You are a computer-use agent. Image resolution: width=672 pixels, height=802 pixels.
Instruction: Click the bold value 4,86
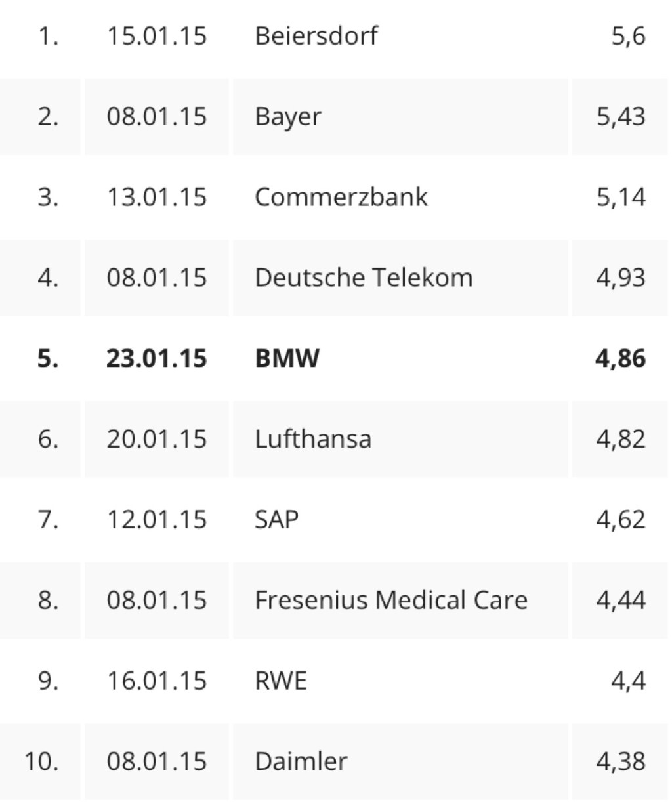620,358
